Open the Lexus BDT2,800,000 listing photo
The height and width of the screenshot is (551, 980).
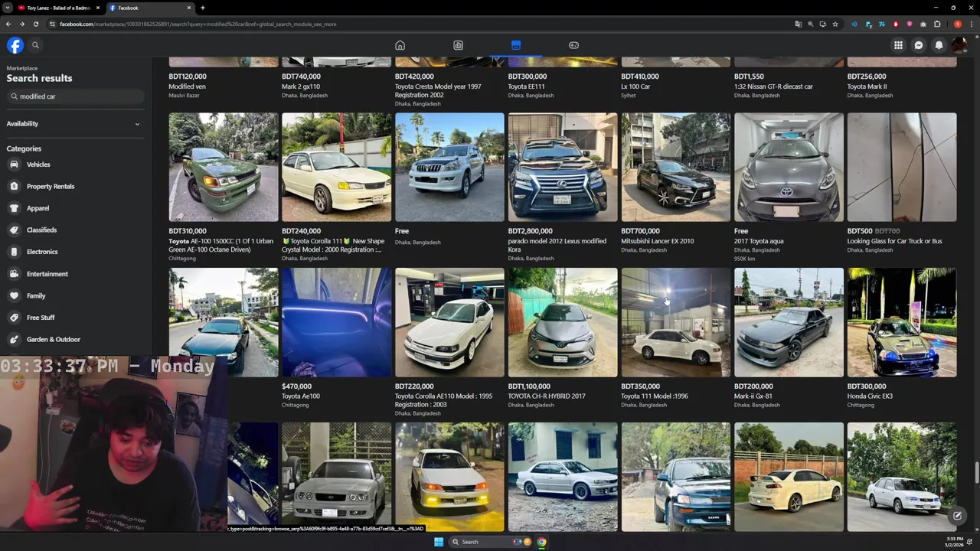563,167
